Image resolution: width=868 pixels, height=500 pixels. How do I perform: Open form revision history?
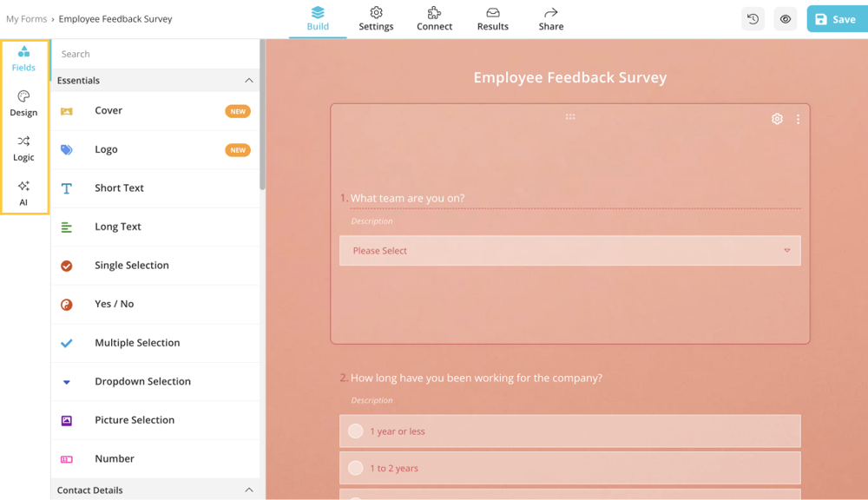click(752, 18)
